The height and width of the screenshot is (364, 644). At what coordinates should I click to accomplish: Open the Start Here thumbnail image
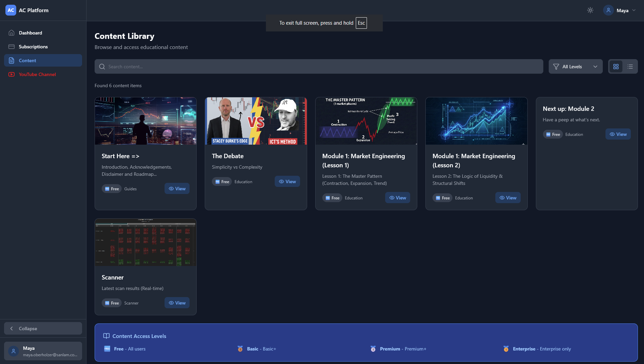point(146,121)
